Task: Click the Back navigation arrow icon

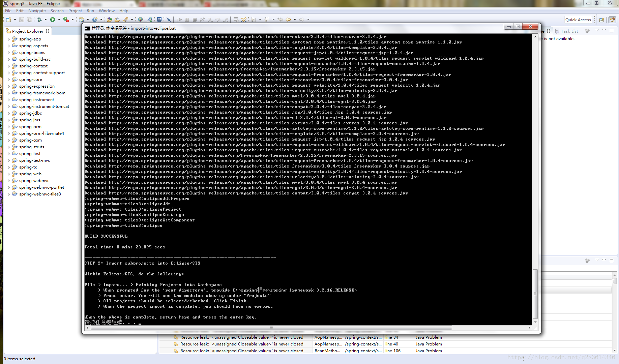Action: (288, 20)
